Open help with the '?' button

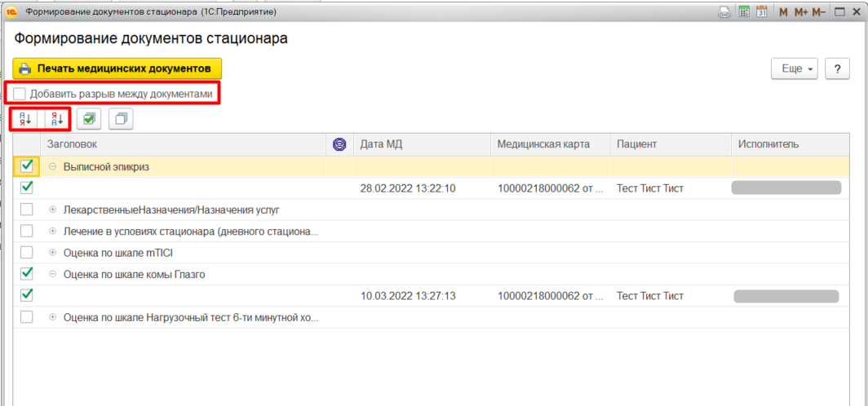click(837, 69)
